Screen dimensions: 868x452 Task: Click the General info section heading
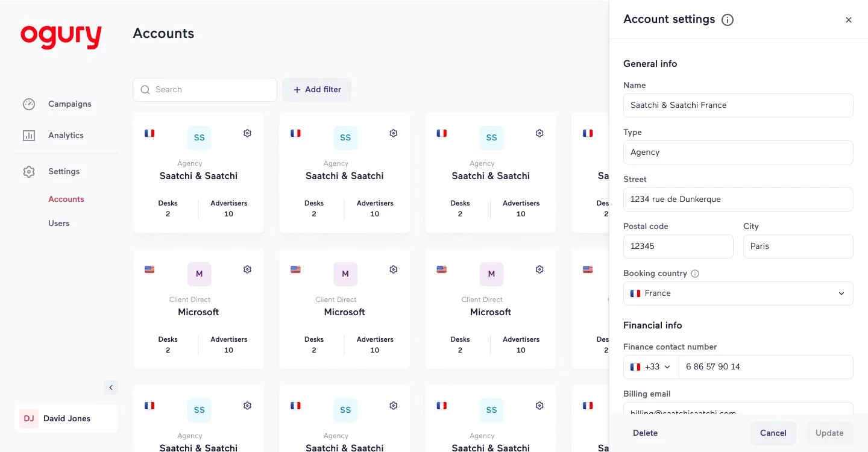point(650,64)
